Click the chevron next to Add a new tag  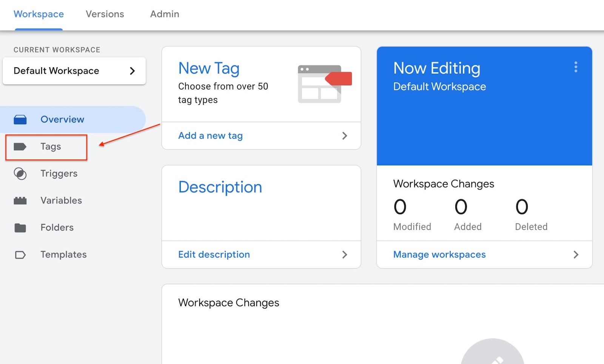coord(344,136)
